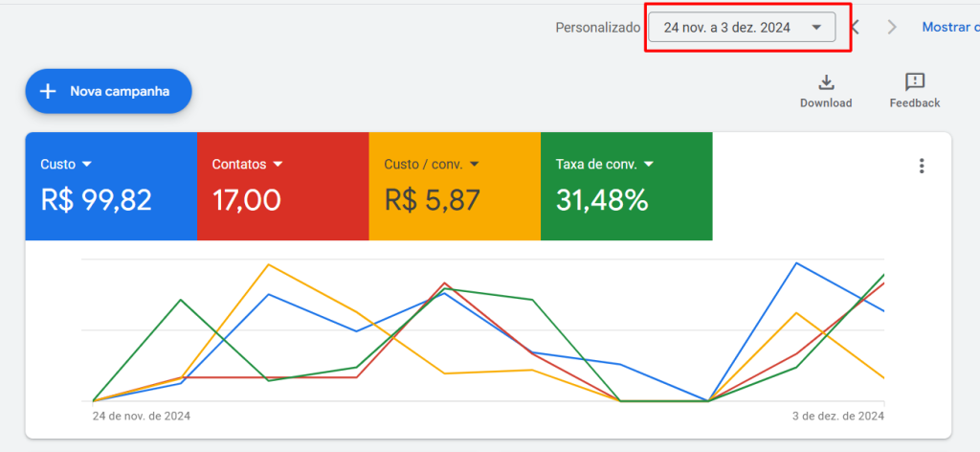The image size is (980, 452).
Task: Select the blue Custo R$ 99,82 card
Action: click(111, 187)
